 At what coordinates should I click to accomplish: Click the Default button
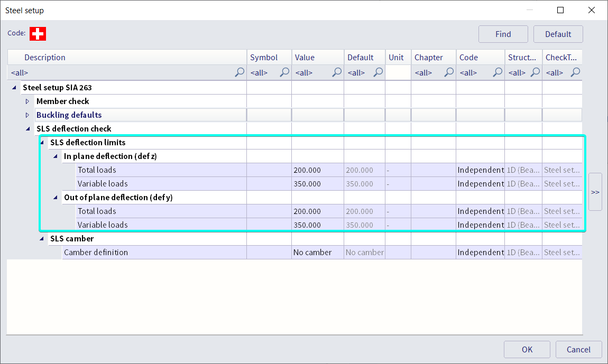558,34
